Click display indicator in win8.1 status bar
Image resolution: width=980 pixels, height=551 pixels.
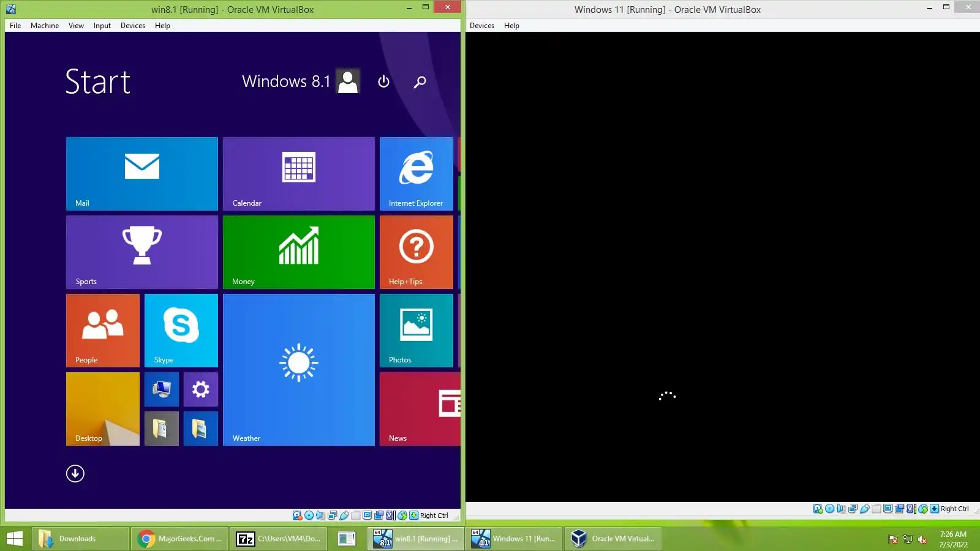(367, 515)
